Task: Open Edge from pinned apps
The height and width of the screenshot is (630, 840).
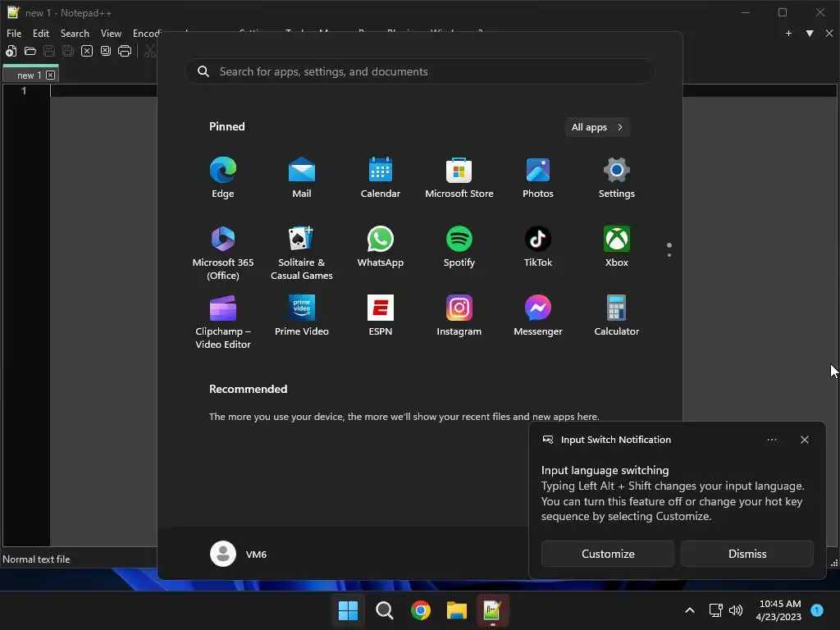Action: click(x=223, y=178)
